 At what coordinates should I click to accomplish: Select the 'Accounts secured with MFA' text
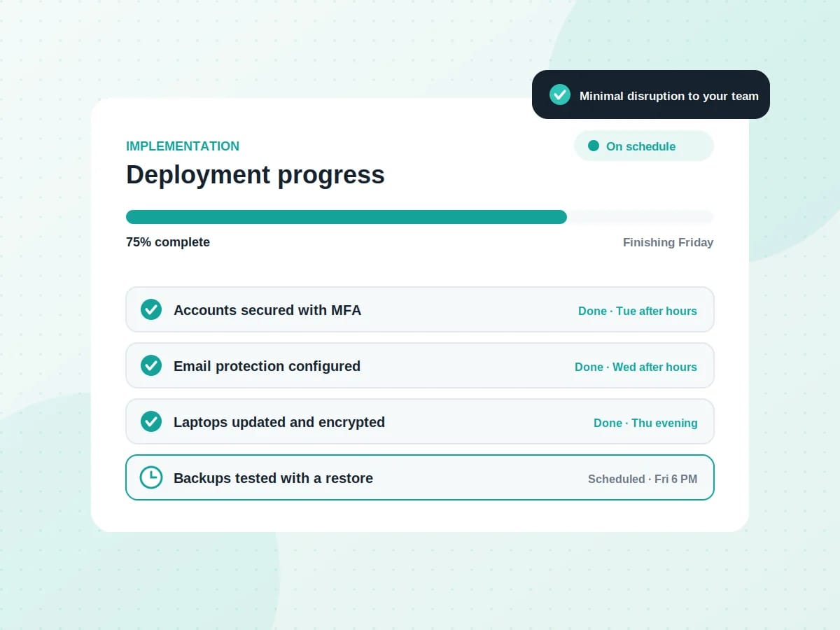(x=267, y=310)
